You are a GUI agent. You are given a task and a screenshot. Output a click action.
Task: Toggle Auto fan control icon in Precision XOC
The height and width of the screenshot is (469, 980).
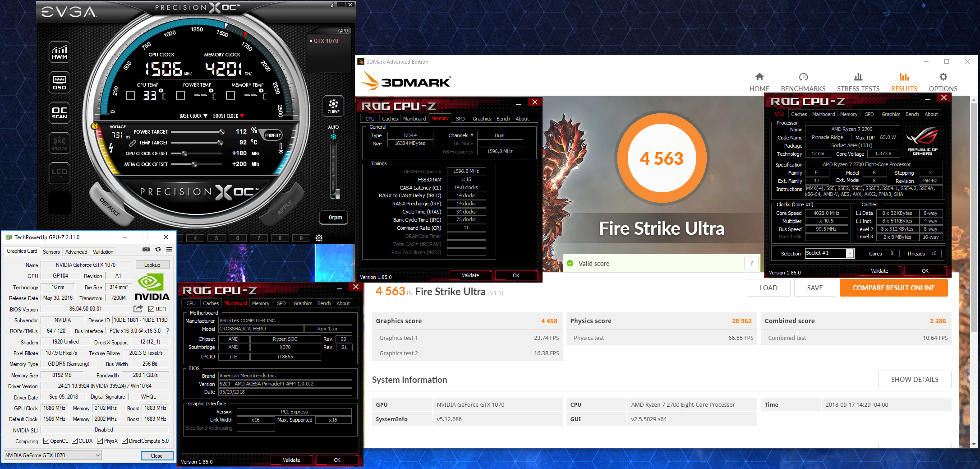(333, 136)
